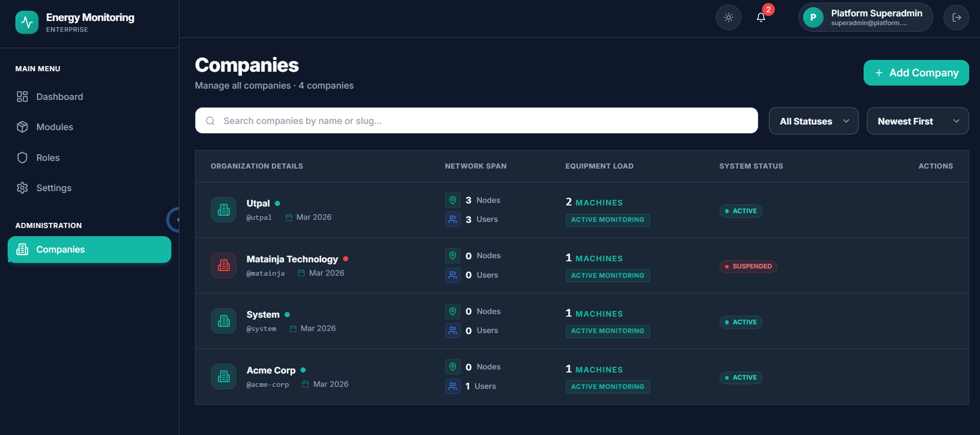Click the Organization Details column header
Viewport: 980px width, 435px height.
[257, 166]
